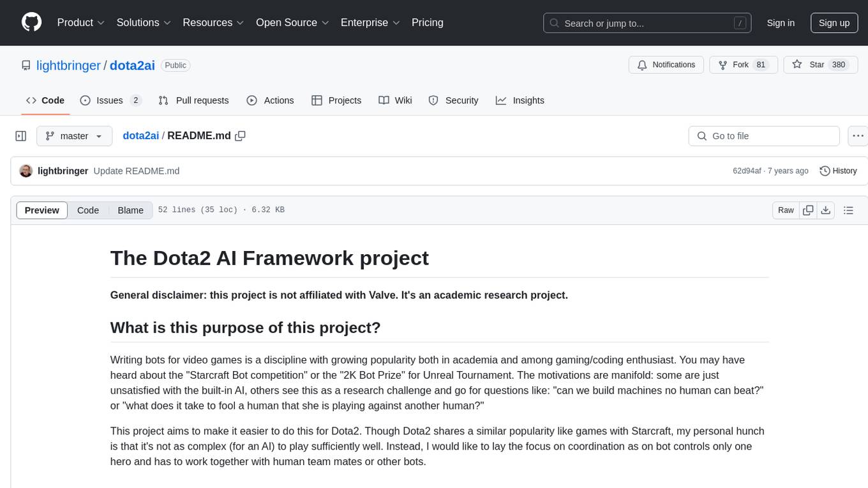View the file History
Screen dimensions: 868x488
tap(838, 171)
